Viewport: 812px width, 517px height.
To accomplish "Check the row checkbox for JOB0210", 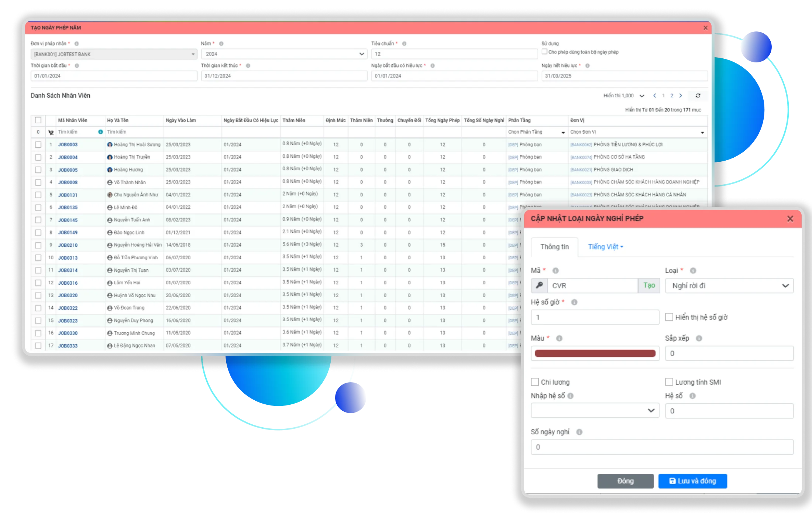I will [38, 245].
